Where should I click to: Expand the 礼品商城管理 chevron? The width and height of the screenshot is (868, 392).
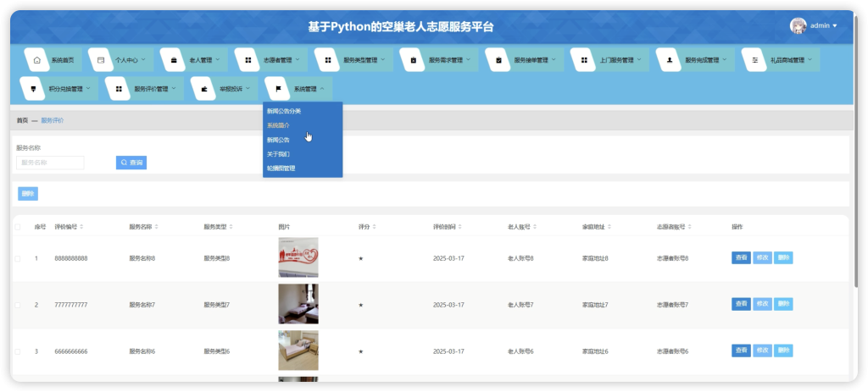(810, 59)
